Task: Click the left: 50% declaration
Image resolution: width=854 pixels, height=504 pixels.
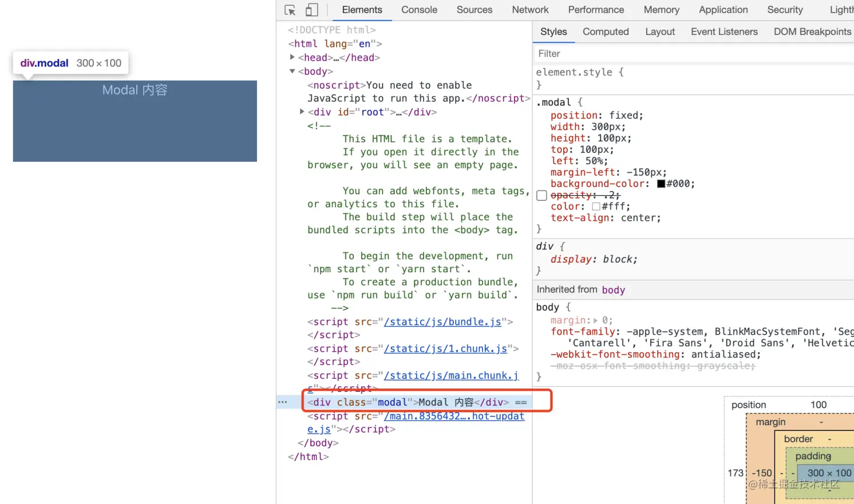Action: (x=579, y=161)
